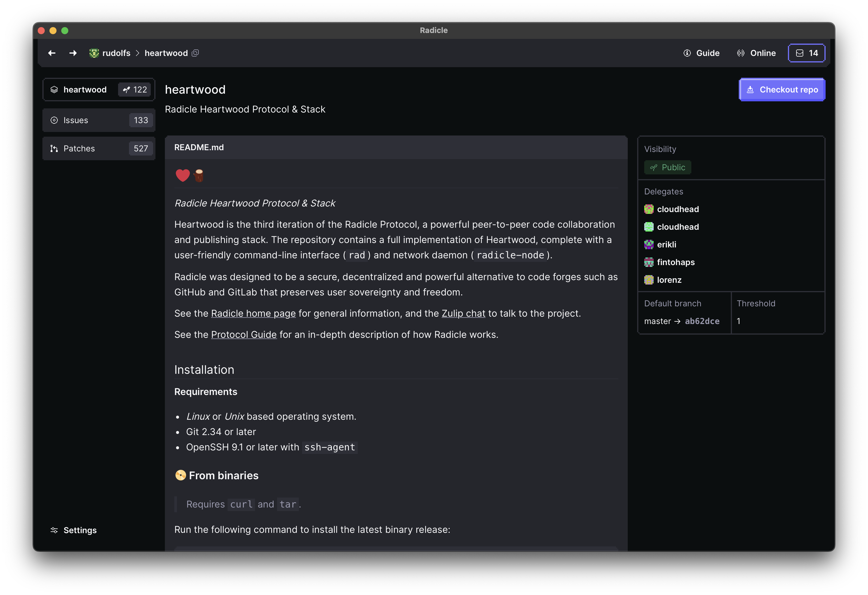Click the Guide icon

(687, 53)
